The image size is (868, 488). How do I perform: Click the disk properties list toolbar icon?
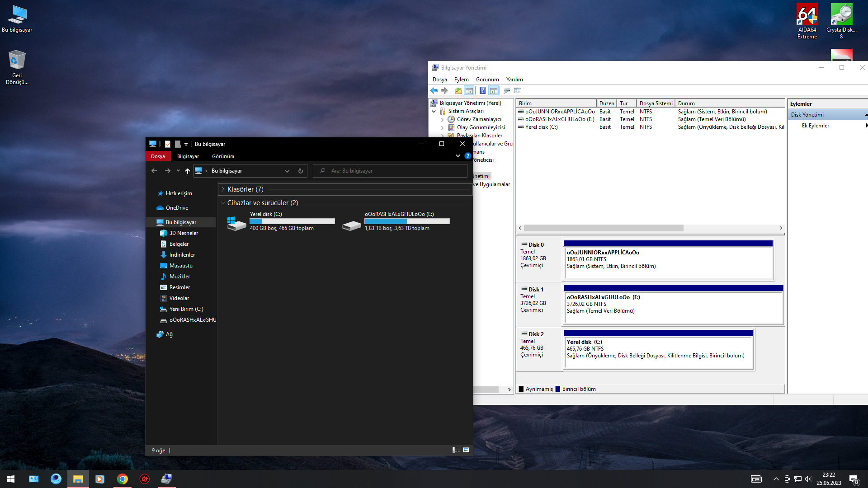coord(518,90)
